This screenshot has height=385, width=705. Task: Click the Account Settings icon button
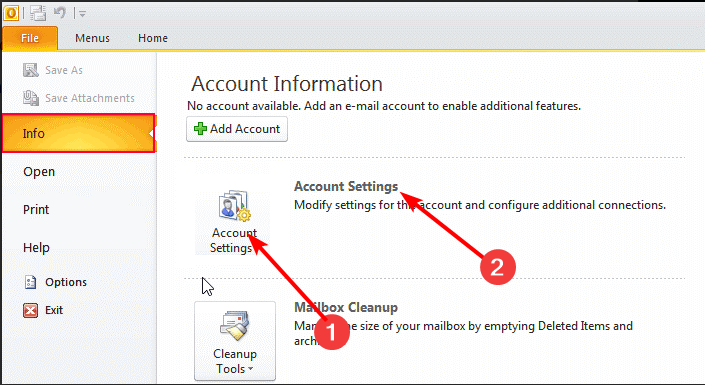coord(233,223)
